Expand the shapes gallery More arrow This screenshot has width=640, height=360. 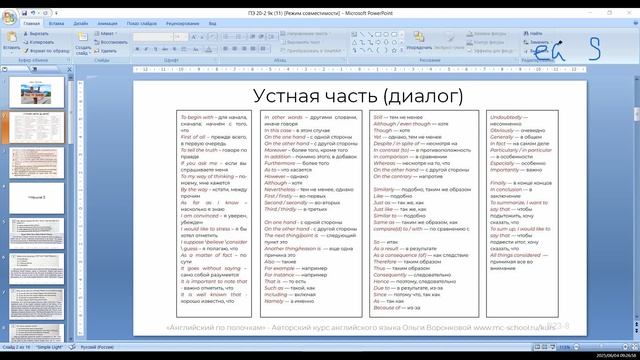[x=402, y=50]
